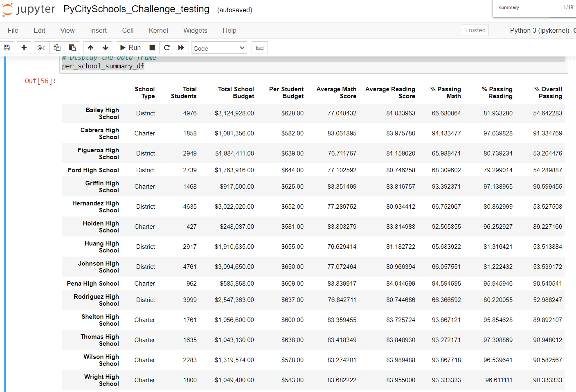Click the Jupyter logo
The height and width of the screenshot is (392, 576).
tap(29, 9)
